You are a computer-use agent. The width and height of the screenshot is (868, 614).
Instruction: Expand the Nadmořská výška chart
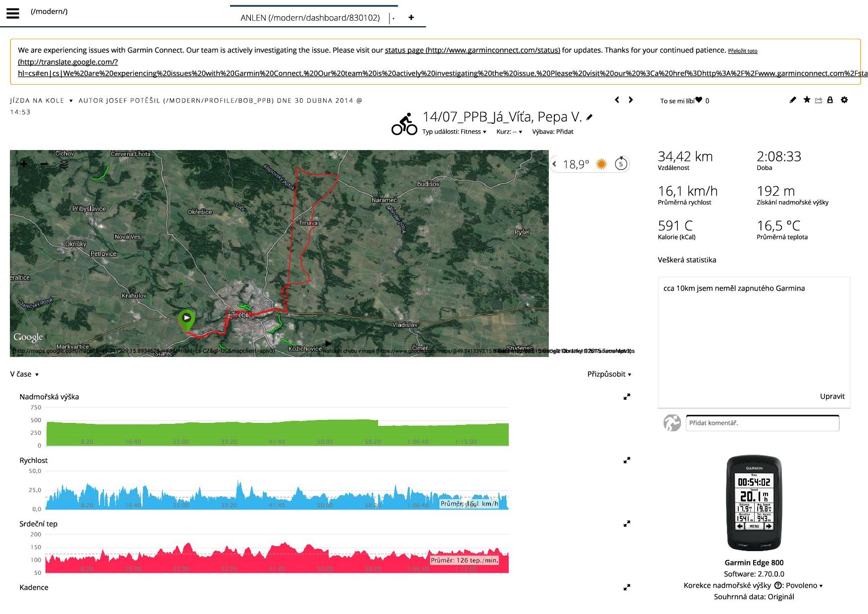627,397
